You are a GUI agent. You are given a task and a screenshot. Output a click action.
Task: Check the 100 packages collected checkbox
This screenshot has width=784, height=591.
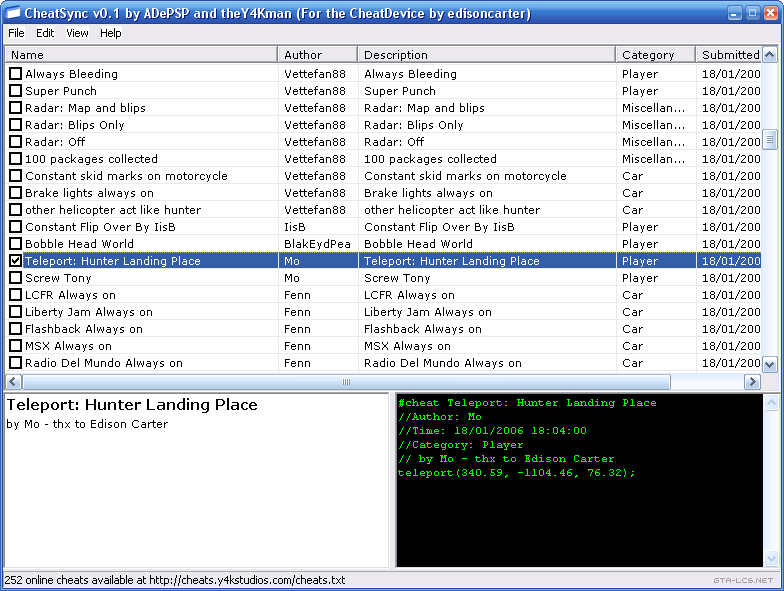[16, 159]
